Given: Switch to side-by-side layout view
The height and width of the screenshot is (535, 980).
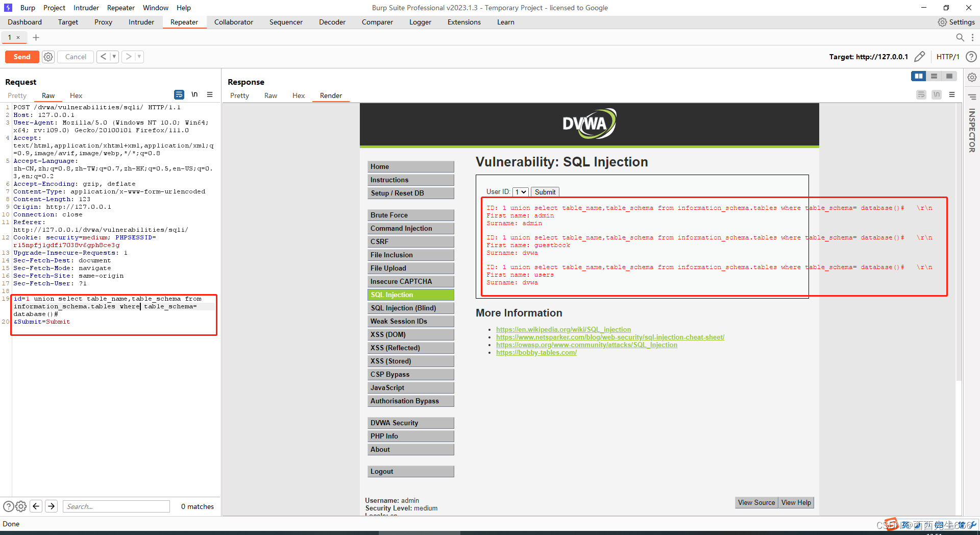Looking at the screenshot, I should click(919, 76).
